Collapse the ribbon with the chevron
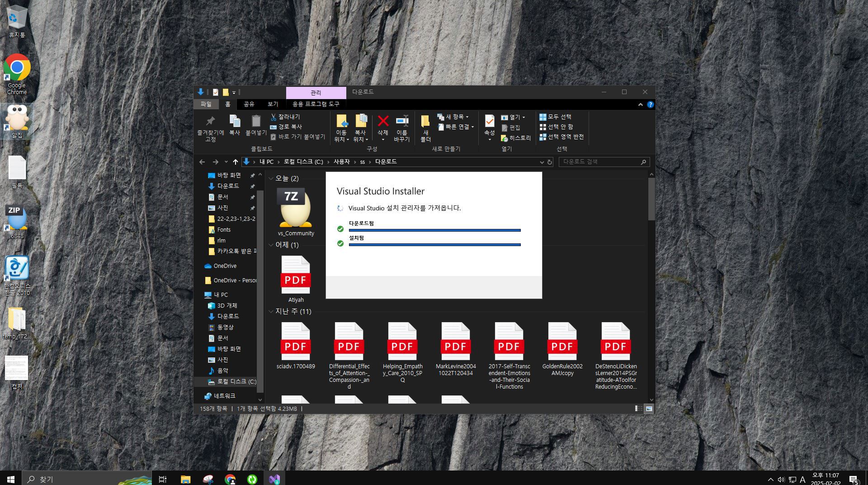 point(641,105)
